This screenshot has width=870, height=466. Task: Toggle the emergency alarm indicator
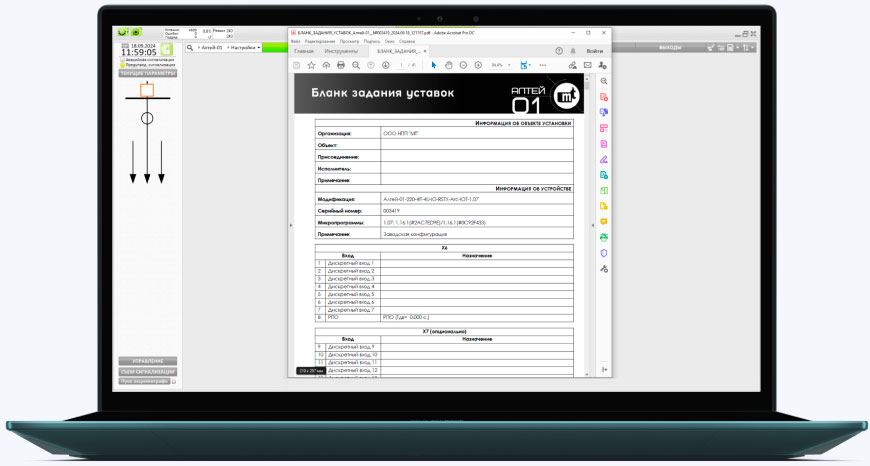click(x=121, y=61)
